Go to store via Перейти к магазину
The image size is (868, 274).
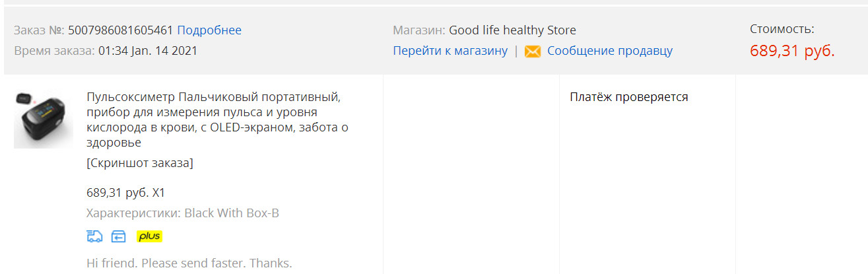[x=450, y=51]
